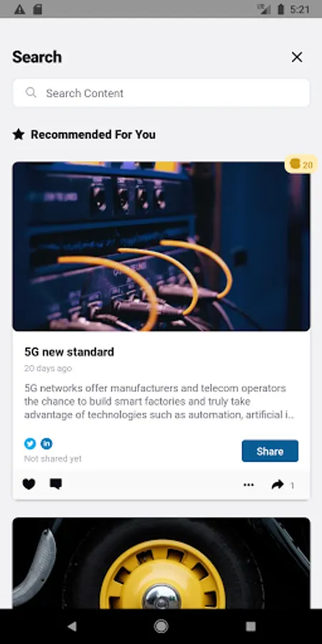Click the blue Share button

click(x=270, y=451)
